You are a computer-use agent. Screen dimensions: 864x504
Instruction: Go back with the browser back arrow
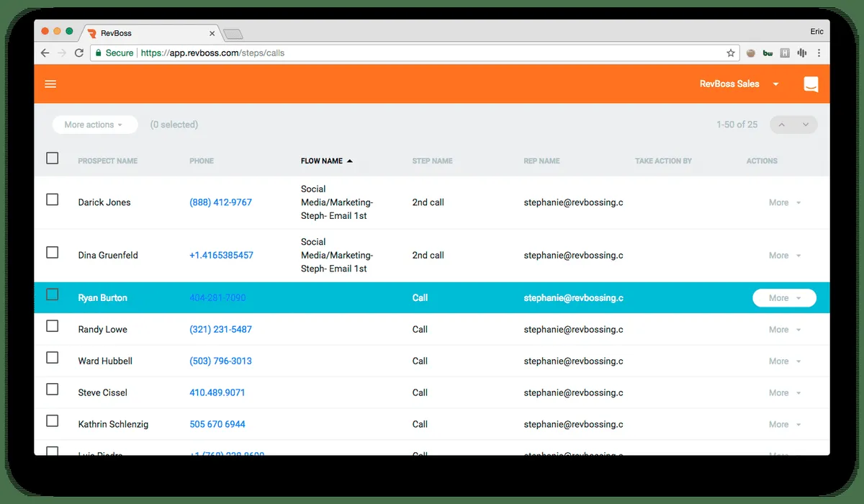click(x=45, y=53)
